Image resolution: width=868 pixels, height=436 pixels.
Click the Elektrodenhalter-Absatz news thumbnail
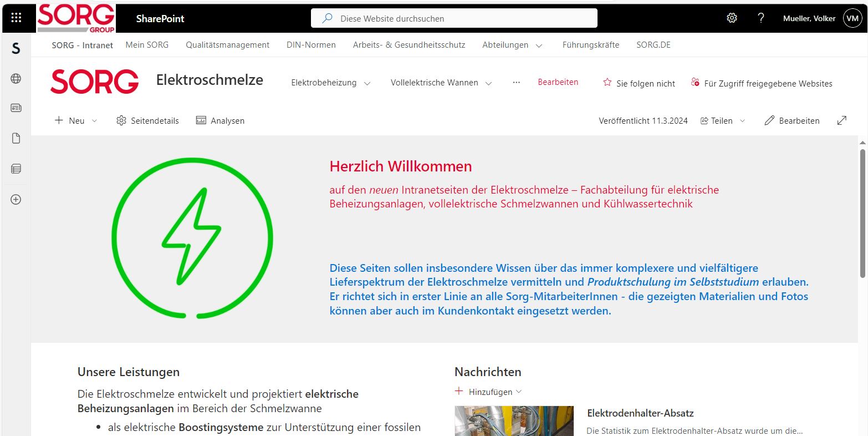pos(514,421)
